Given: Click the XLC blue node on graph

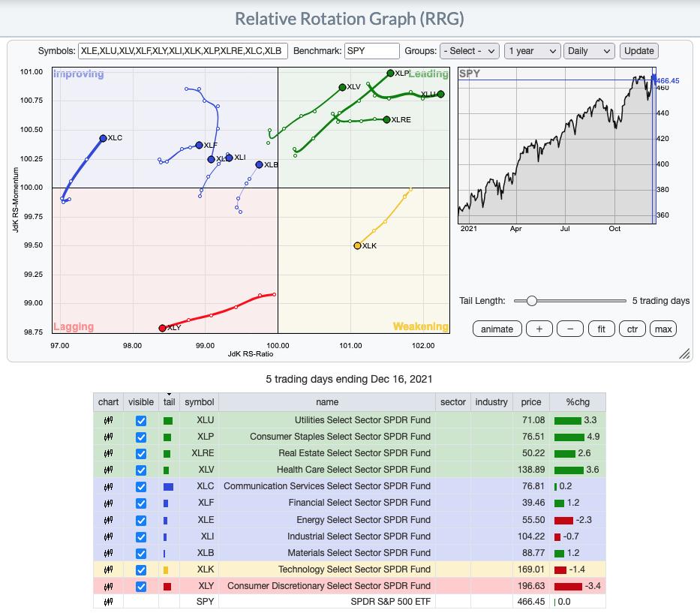Looking at the screenshot, I should 103,138.
